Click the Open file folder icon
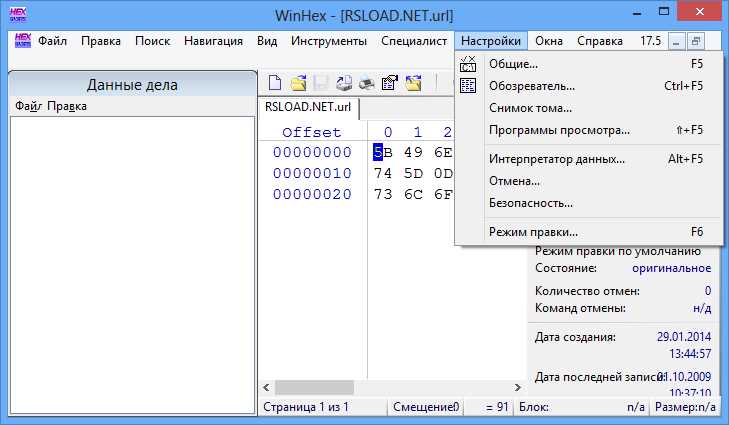The width and height of the screenshot is (729, 425). click(x=298, y=83)
